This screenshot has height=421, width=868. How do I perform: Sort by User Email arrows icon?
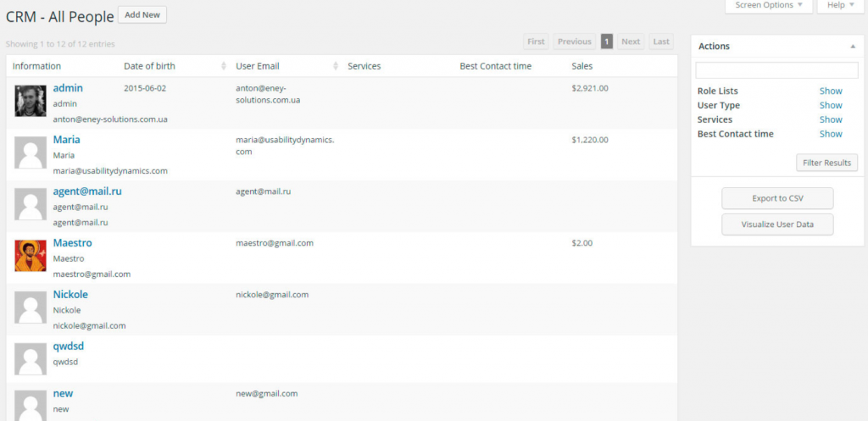(336, 66)
